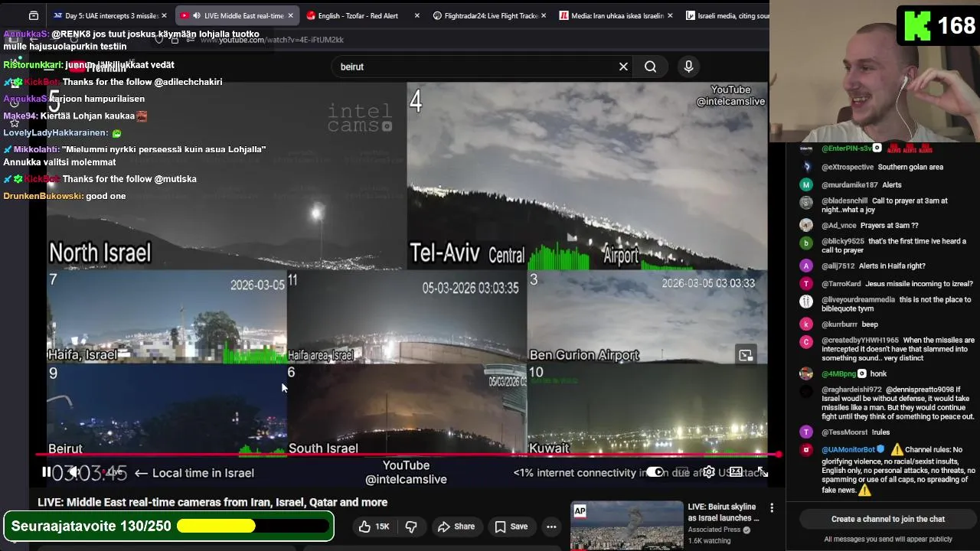The width and height of the screenshot is (980, 551).
Task: Switch to 'Israeli media, citing' tab
Action: [x=726, y=15]
